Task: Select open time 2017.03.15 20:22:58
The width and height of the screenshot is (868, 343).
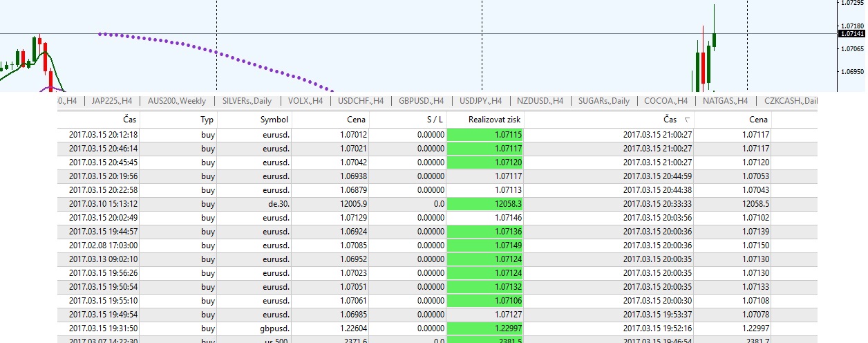Action: (x=104, y=190)
